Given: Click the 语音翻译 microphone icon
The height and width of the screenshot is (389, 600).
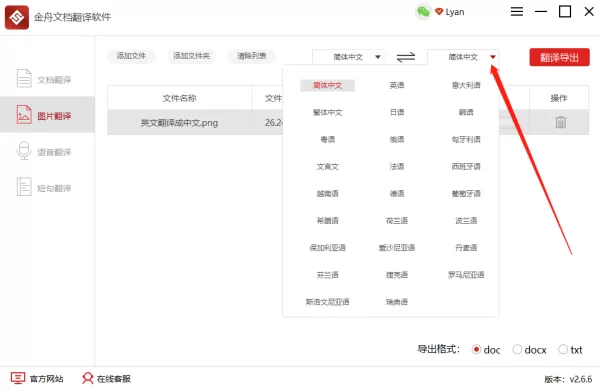Looking at the screenshot, I should pyautogui.click(x=24, y=150).
